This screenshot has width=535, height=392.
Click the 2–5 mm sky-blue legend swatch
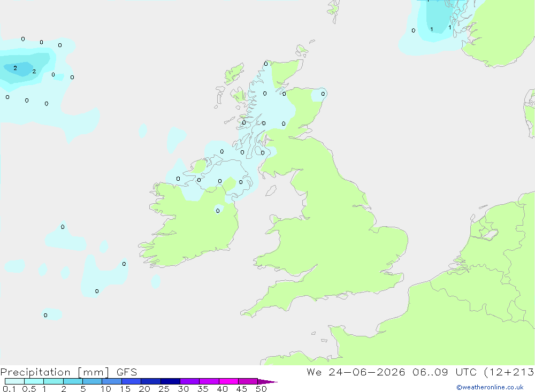(73, 381)
